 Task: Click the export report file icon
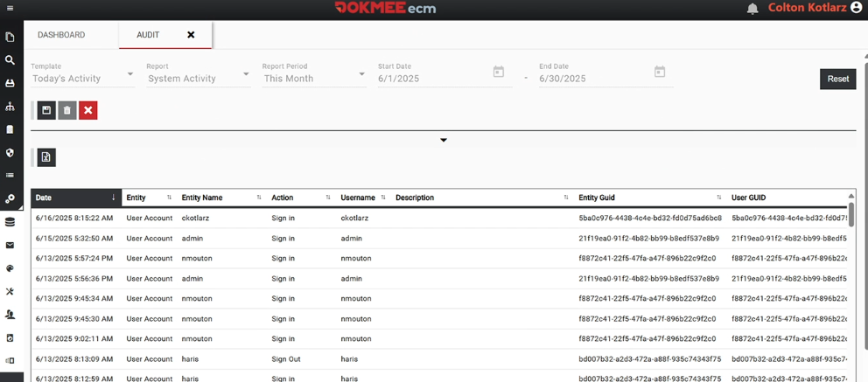46,157
